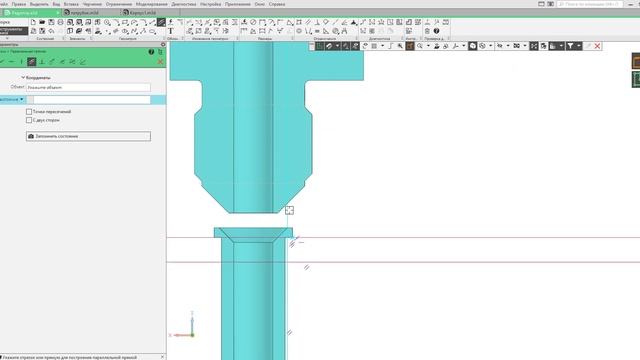This screenshot has width=640, height=360.
Task: Click the 'Объект' input field
Action: pos(88,87)
